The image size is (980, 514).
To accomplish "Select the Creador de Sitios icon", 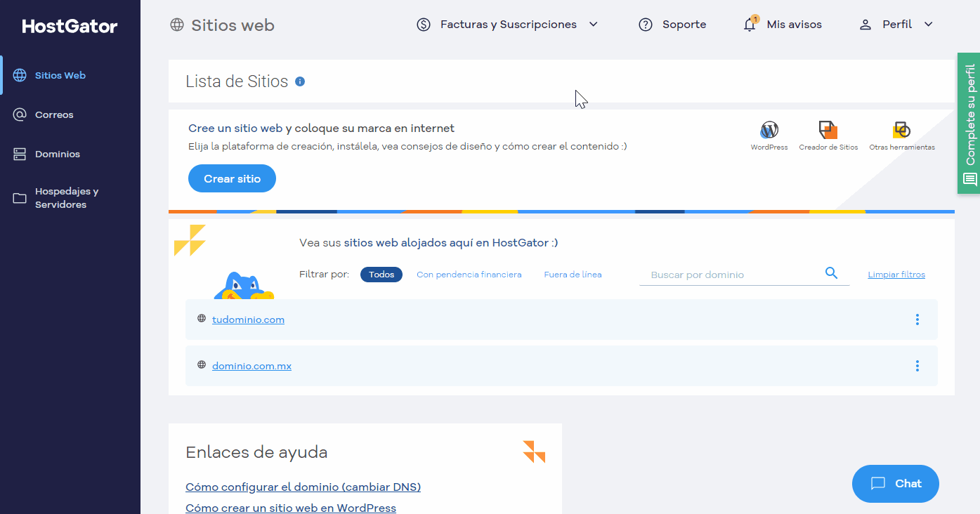I will click(x=828, y=130).
